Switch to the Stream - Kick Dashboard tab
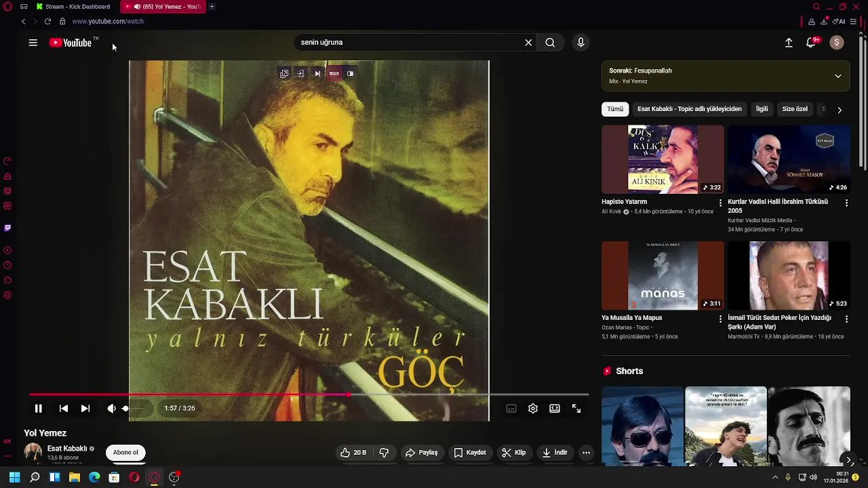 74,7
